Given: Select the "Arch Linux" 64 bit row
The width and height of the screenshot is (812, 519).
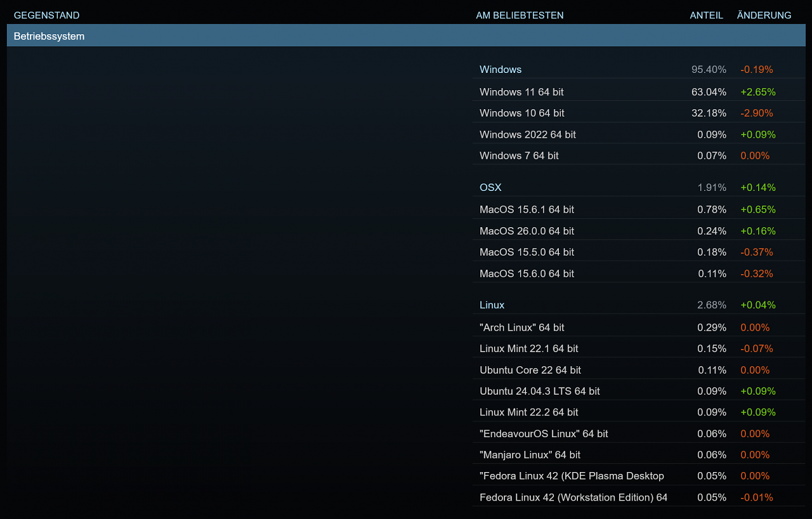Looking at the screenshot, I should click(x=639, y=327).
